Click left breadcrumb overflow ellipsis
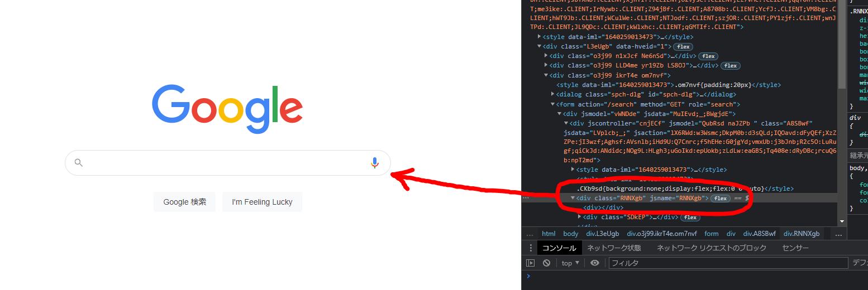This screenshot has width=868, height=290. tap(530, 234)
